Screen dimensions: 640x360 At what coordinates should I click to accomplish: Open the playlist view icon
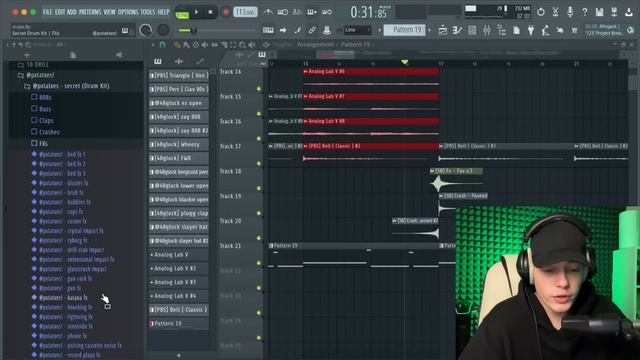442,30
